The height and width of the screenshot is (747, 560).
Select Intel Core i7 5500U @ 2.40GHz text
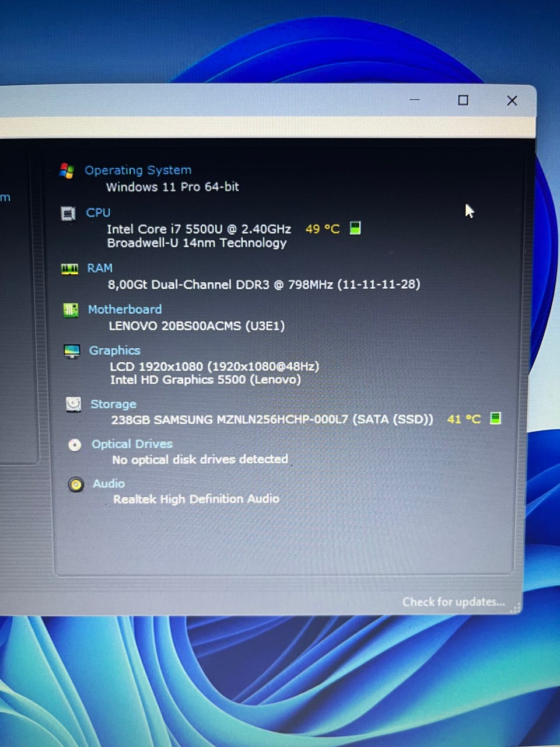pyautogui.click(x=199, y=229)
